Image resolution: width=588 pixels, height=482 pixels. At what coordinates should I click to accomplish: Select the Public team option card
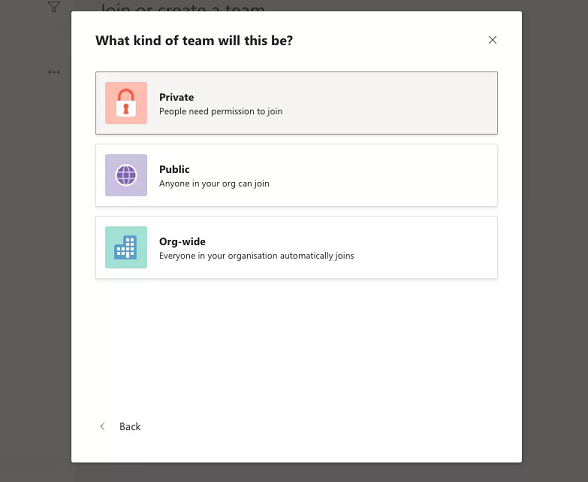(x=296, y=175)
